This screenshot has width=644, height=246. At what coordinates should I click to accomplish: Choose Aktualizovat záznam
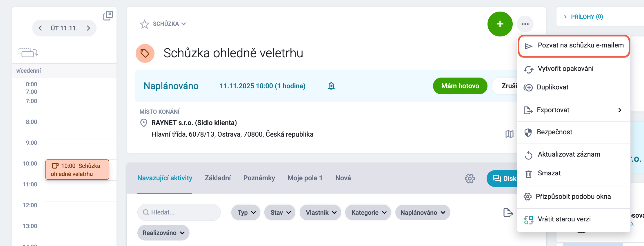[x=574, y=155]
